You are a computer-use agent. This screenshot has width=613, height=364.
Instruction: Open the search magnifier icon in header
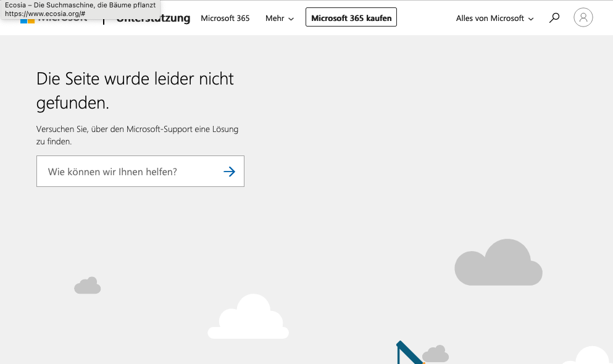pos(554,18)
